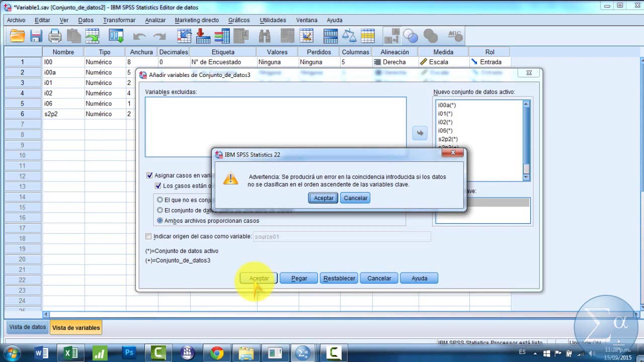Select i02(*) in the Nuevo conjunto list
Image resolution: width=644 pixels, height=362 pixels.
(445, 122)
